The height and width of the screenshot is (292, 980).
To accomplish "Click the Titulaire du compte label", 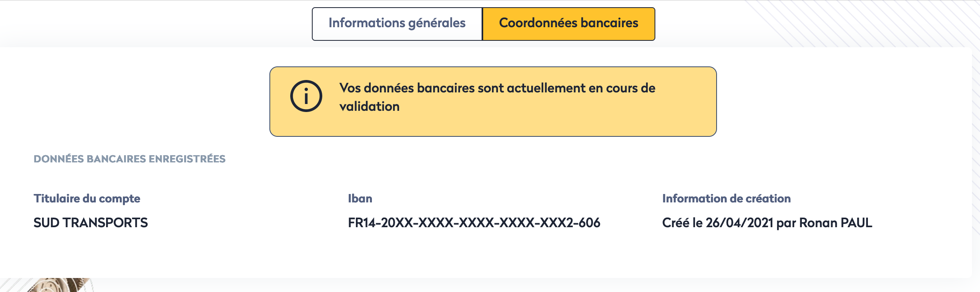I will (87, 199).
